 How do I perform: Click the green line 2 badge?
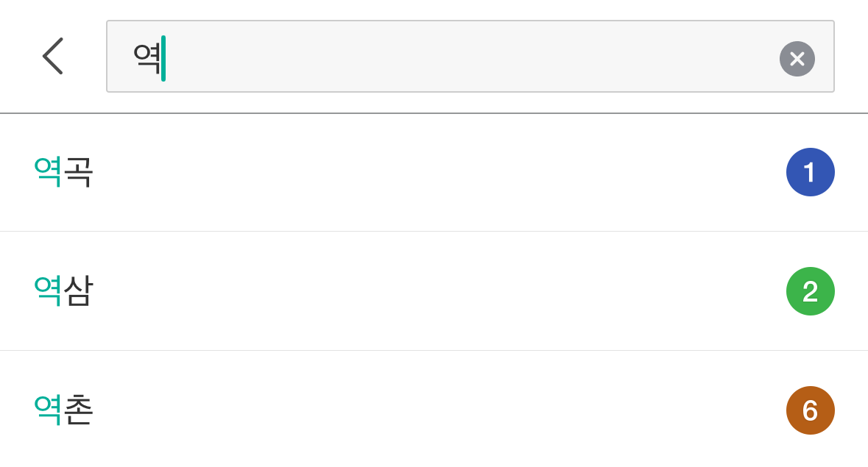point(810,291)
